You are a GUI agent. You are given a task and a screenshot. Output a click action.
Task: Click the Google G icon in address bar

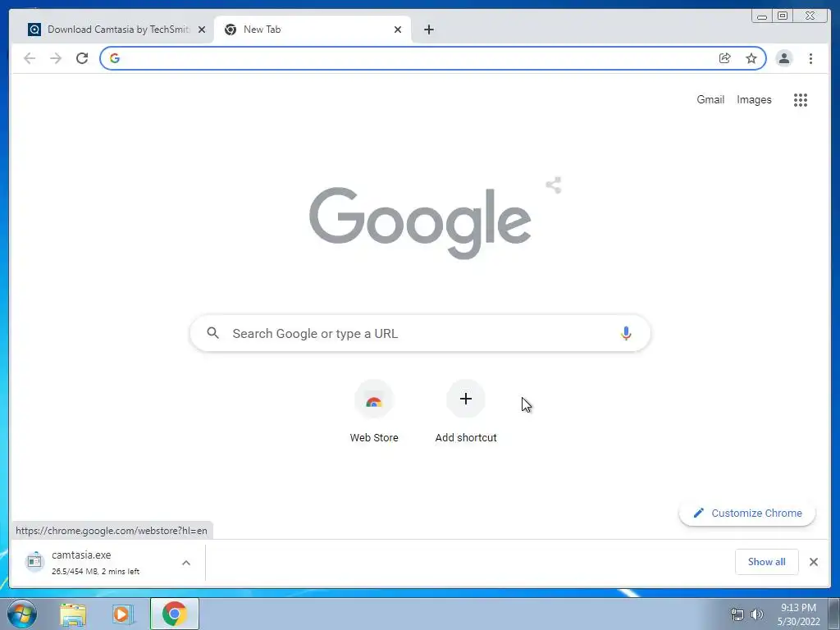115,58
